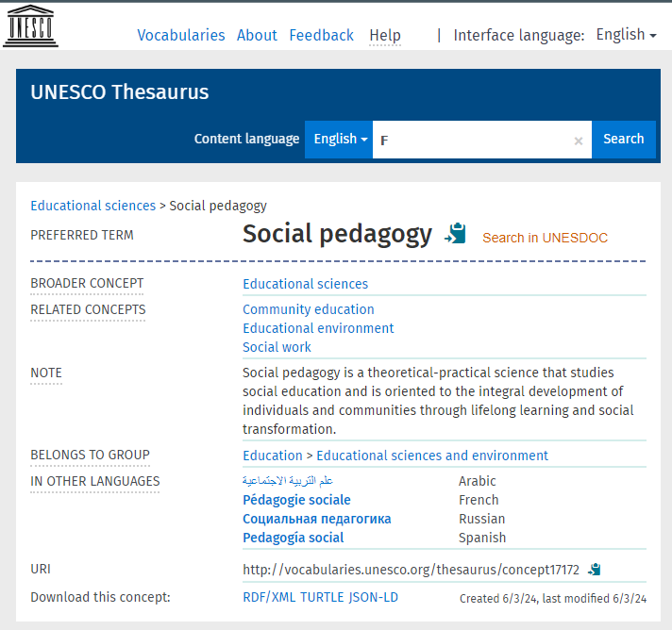Open the Interface language English dropdown
Image resolution: width=672 pixels, height=630 pixels.
point(626,35)
